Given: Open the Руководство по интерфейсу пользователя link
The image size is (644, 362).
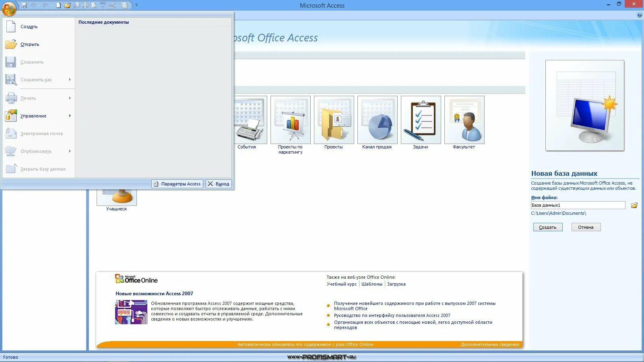Looking at the screenshot, I should 392,315.
